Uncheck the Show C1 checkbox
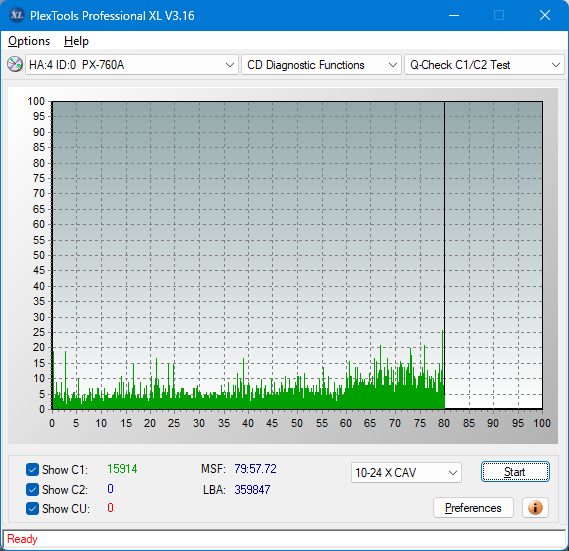This screenshot has height=551, width=569. click(32, 469)
